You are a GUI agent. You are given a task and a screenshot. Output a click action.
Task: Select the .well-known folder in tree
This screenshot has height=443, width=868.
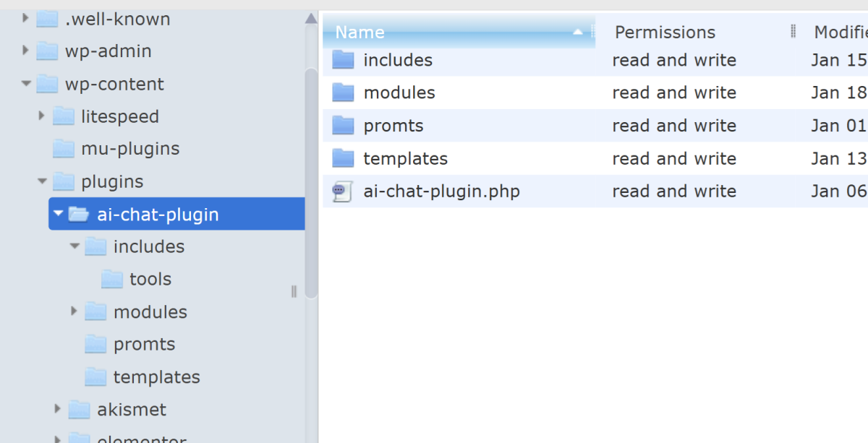tap(117, 20)
